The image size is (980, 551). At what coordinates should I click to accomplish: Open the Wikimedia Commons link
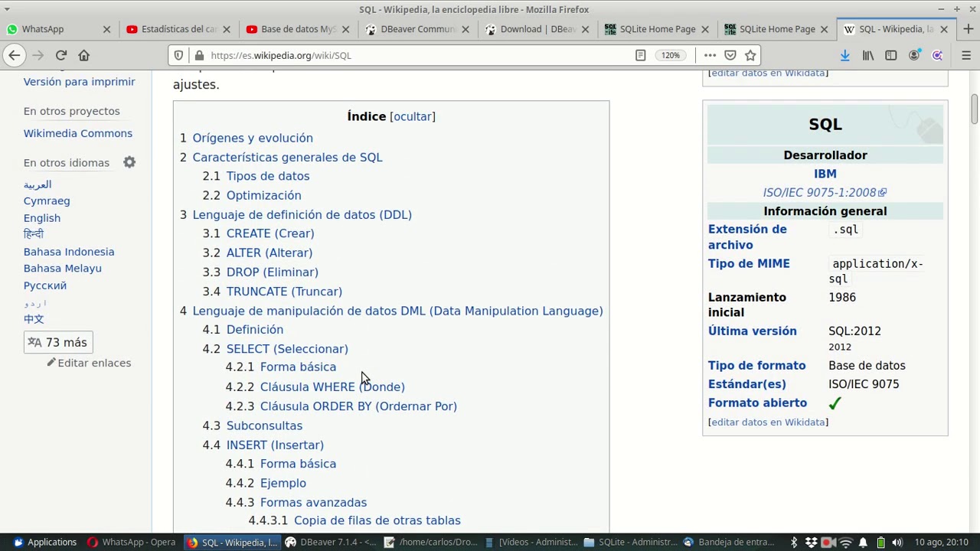coord(78,133)
